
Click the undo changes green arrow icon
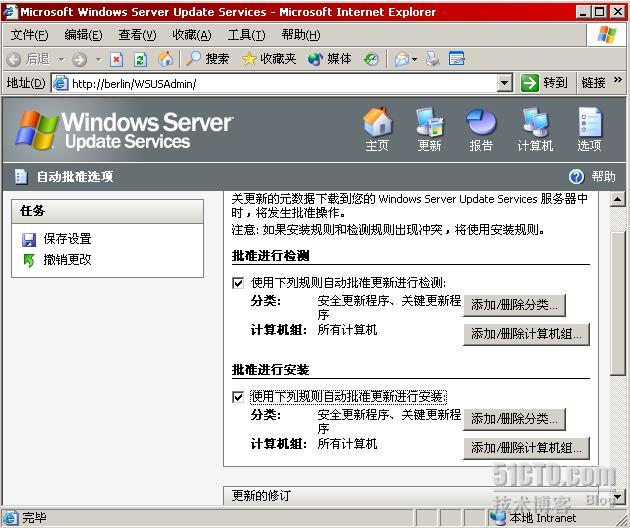pos(29,260)
